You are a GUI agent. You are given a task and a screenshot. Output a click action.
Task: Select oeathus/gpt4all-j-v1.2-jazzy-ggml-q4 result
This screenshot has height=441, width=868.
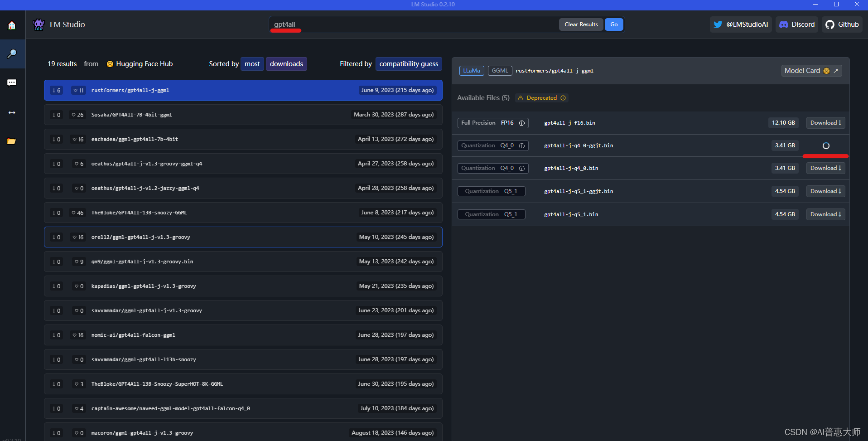243,188
